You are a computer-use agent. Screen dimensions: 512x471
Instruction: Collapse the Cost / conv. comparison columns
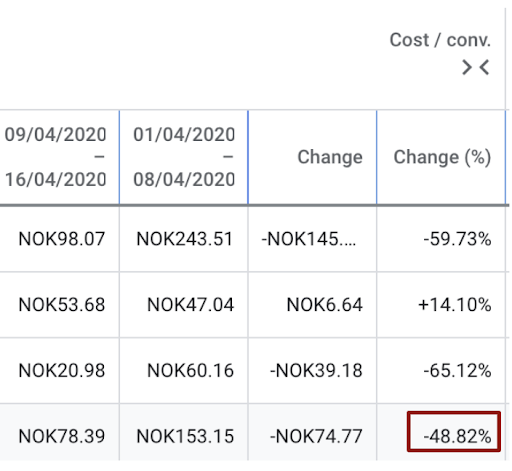point(475,67)
